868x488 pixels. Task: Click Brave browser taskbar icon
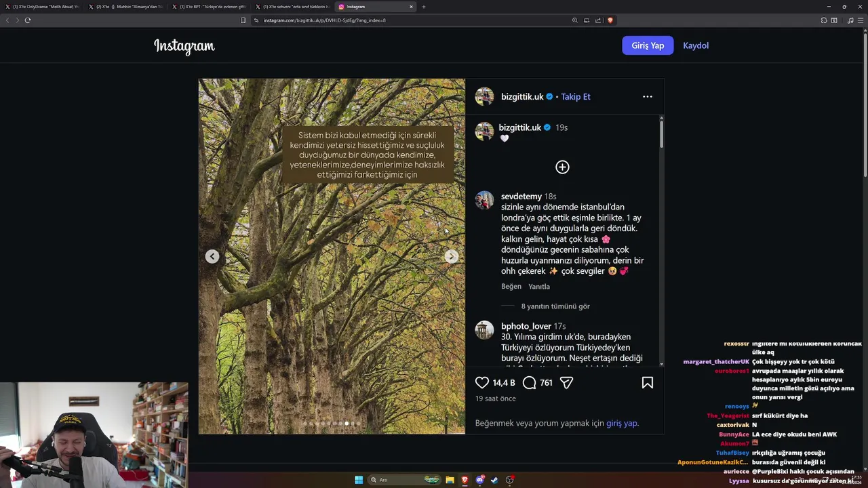pos(465,480)
